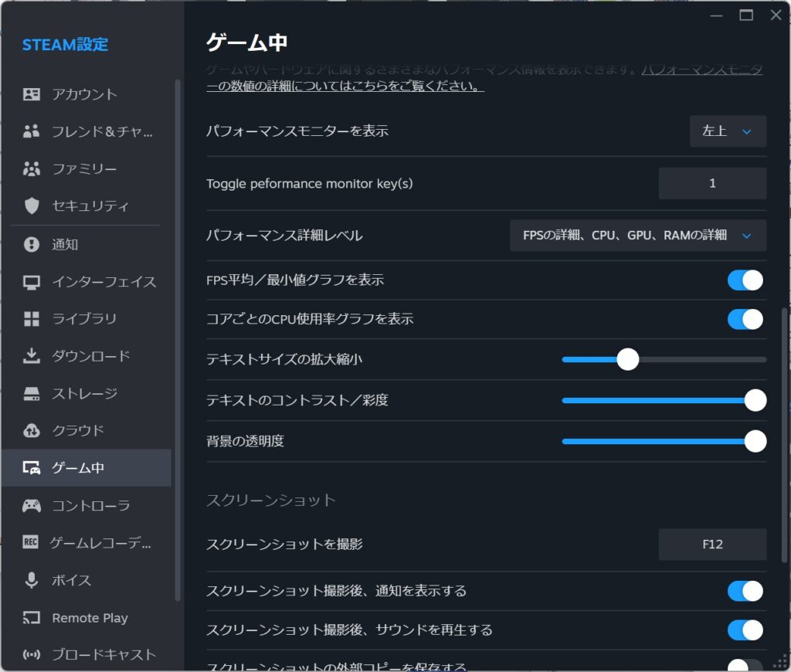Go to ファミリー settings section
Viewport: 791px width, 672px height.
tap(87, 168)
